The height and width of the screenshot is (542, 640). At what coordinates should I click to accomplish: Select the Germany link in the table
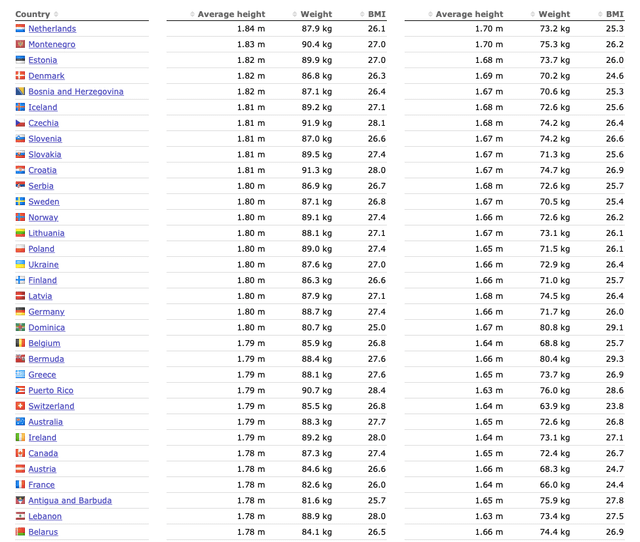[46, 312]
